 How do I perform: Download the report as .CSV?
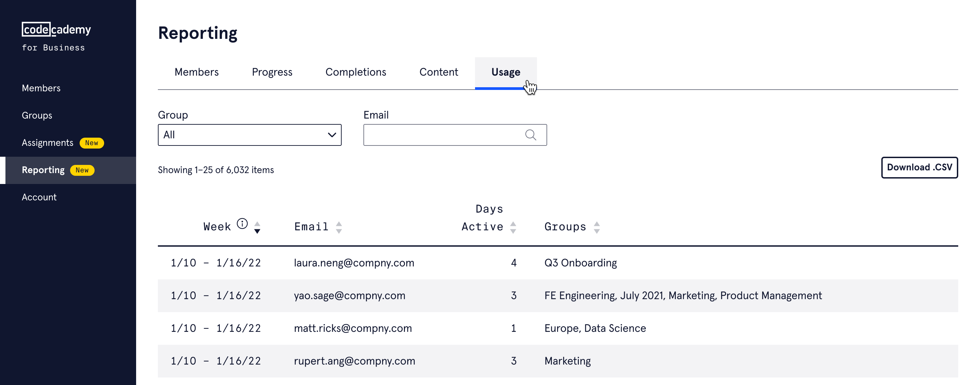point(919,168)
